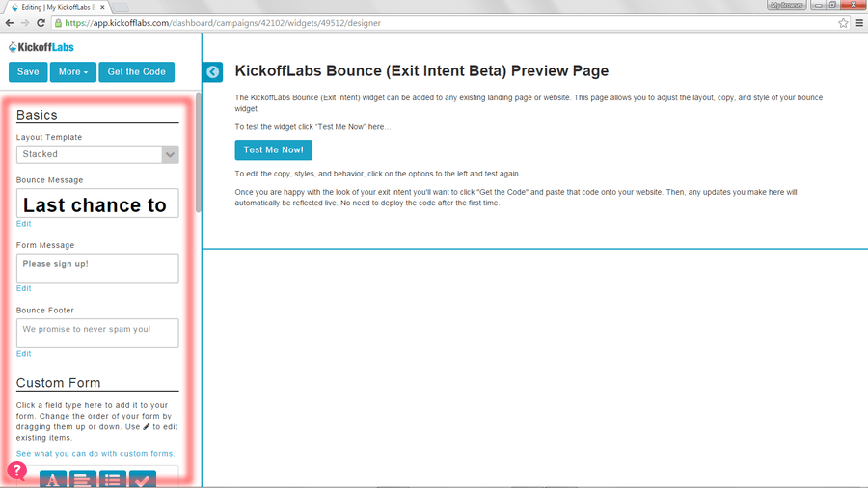The width and height of the screenshot is (868, 488).
Task: Click the Bounce Preview Page title
Action: [421, 70]
